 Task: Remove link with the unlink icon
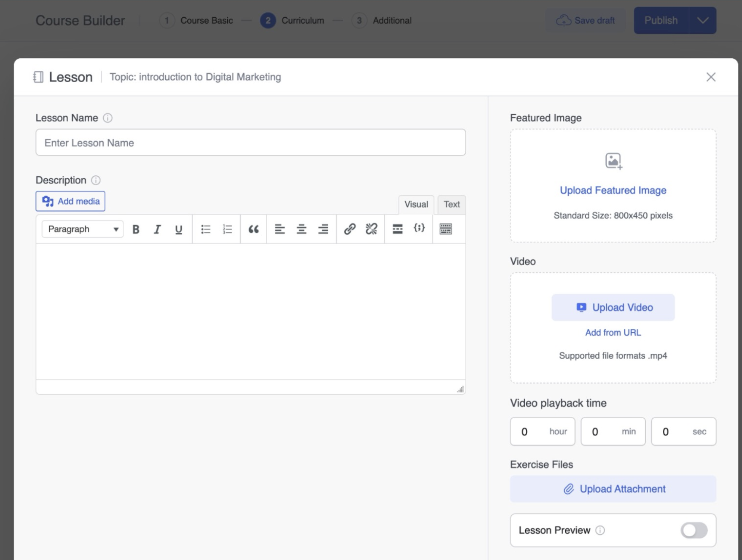pyautogui.click(x=371, y=229)
